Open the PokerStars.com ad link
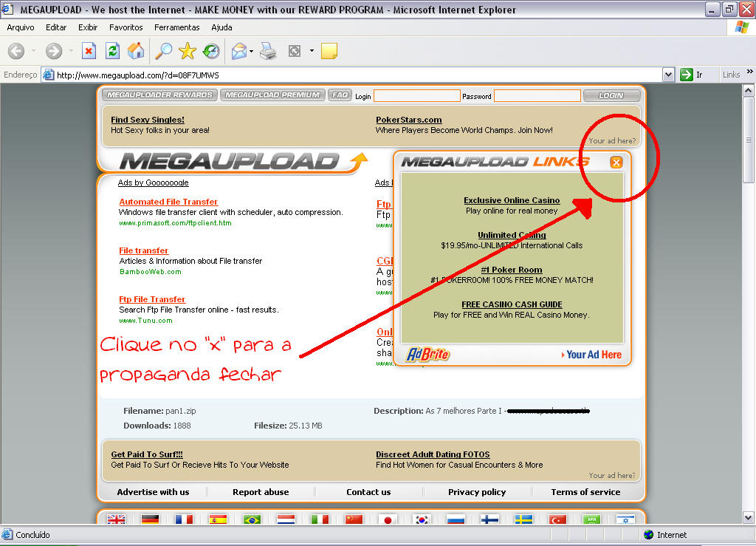756x546 pixels. click(x=409, y=120)
